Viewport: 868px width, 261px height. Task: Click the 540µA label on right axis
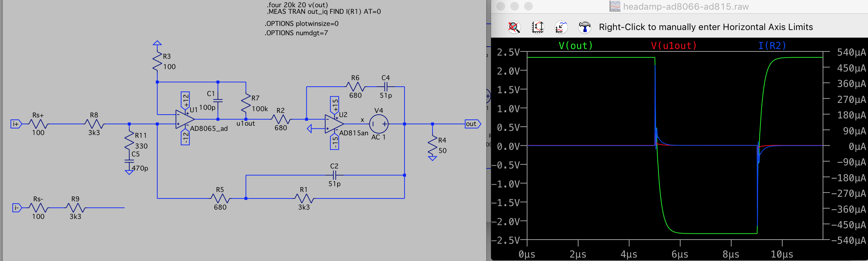tap(851, 52)
